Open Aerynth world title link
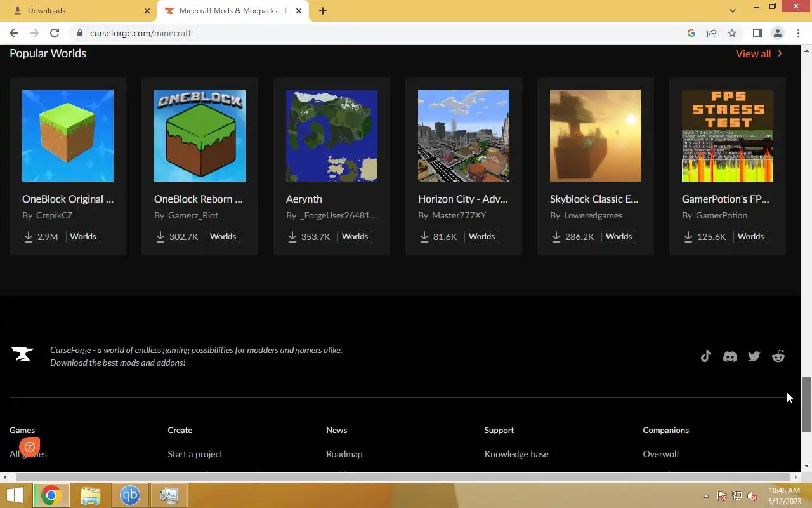The height and width of the screenshot is (508, 812). point(304,199)
